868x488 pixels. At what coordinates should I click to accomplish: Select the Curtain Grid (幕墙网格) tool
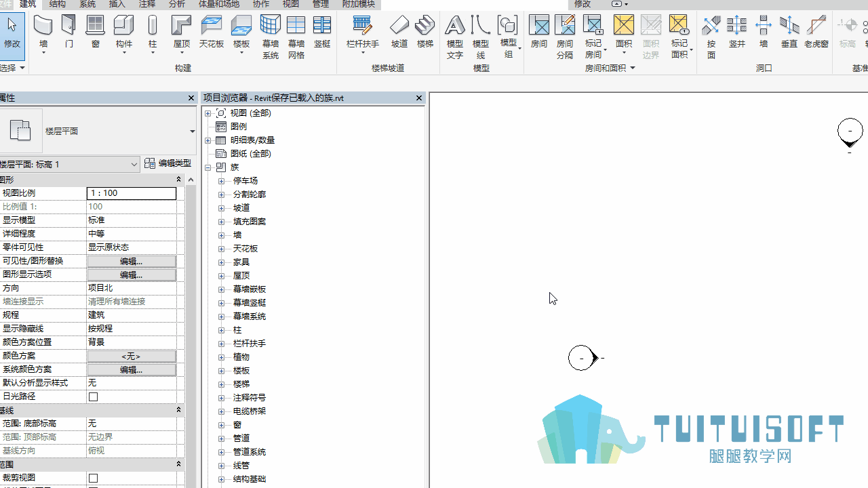tap(296, 37)
